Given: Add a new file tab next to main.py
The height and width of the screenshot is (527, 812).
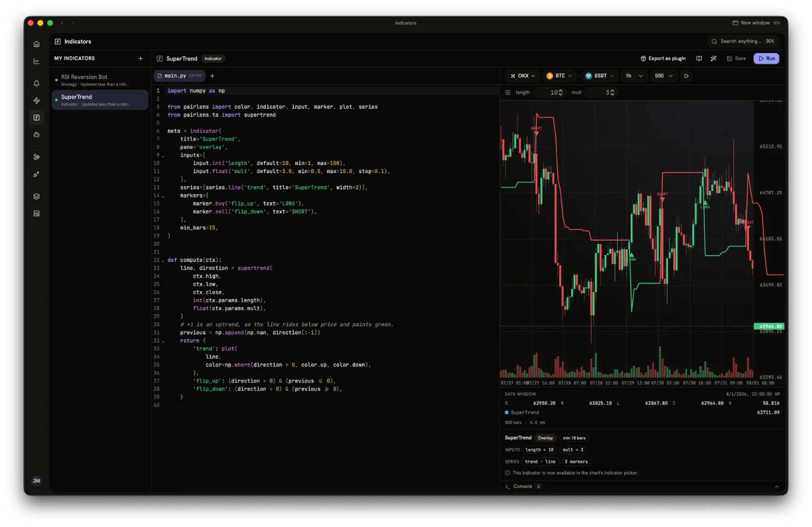Looking at the screenshot, I should 212,76.
